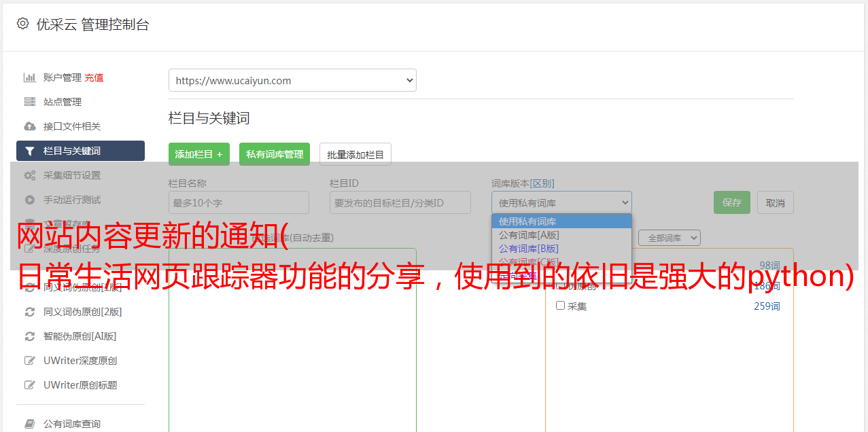The image size is (868, 432).
Task: Click the refresh icon for 智能伪原创[AI版]
Action: [30, 336]
